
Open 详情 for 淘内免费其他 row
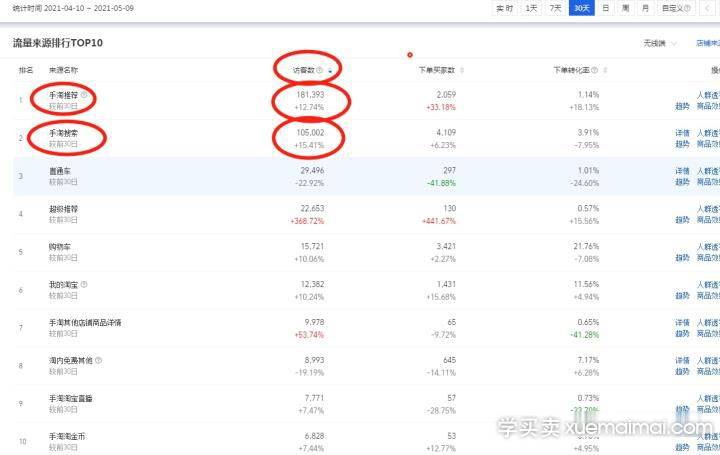(x=682, y=360)
